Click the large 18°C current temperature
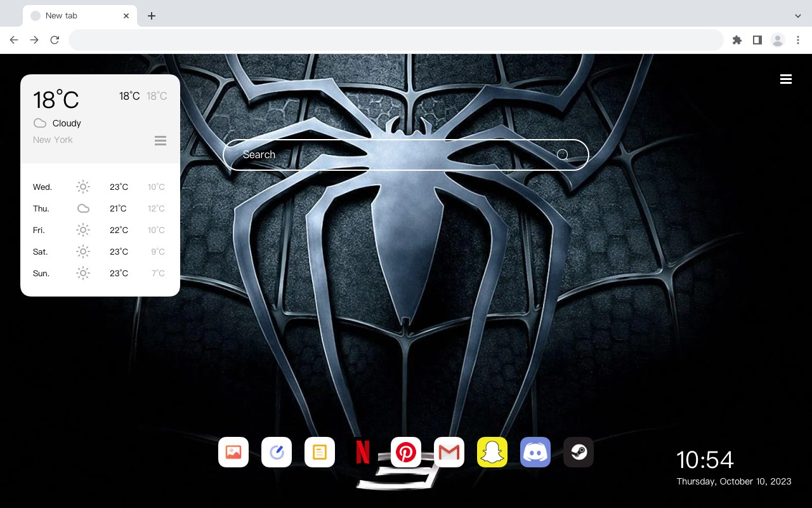 pyautogui.click(x=56, y=100)
